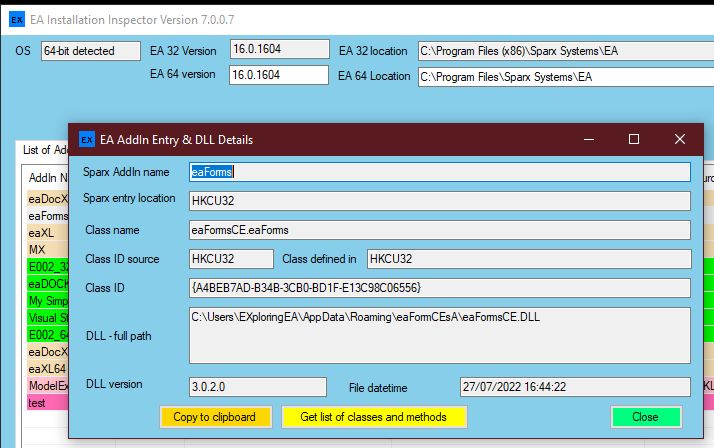Viewport: 714px width, 448px height.
Task: Click Get list of classes and methods
Action: [x=373, y=416]
